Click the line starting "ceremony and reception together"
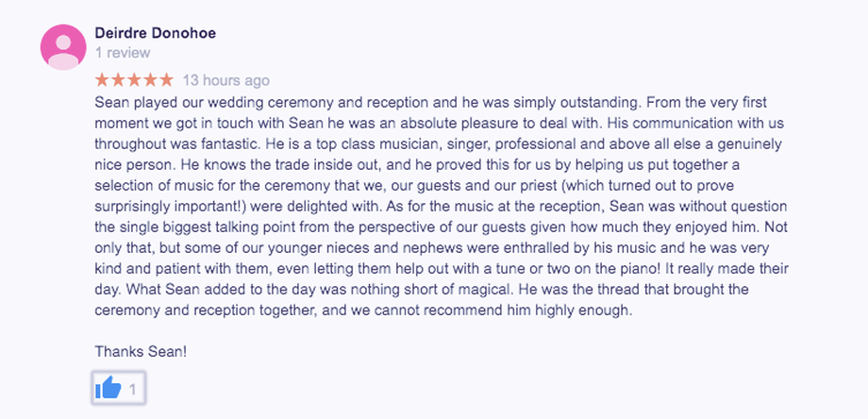The height and width of the screenshot is (419, 868). tap(363, 310)
